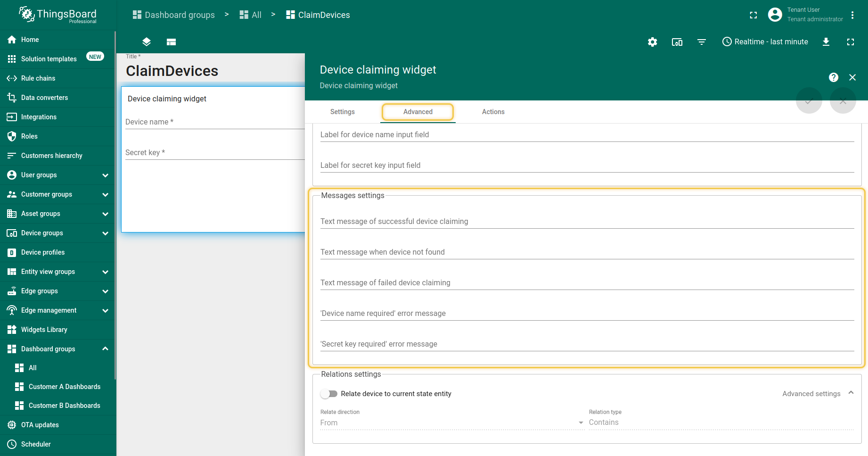
Task: Click the Realtime - last minute time window
Action: [x=765, y=42]
